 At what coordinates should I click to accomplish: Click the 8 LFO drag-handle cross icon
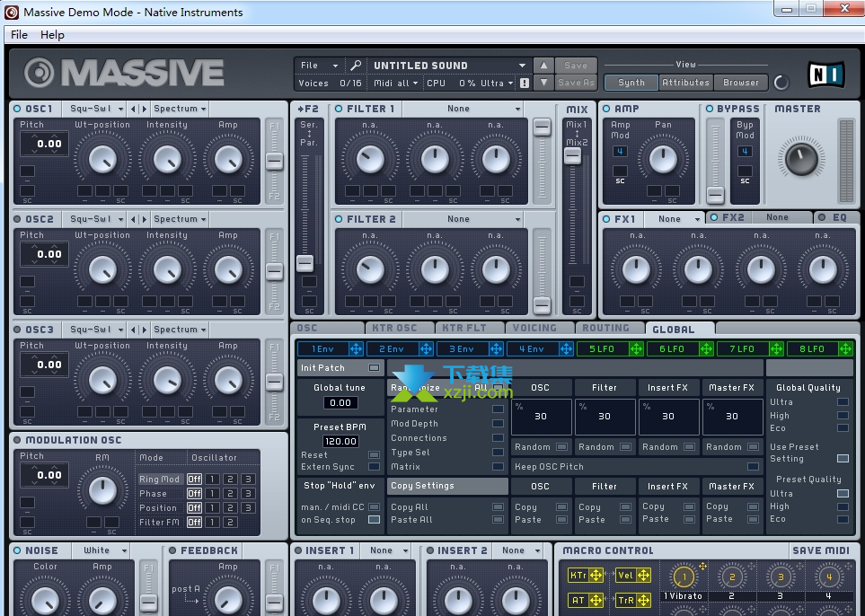[846, 348]
